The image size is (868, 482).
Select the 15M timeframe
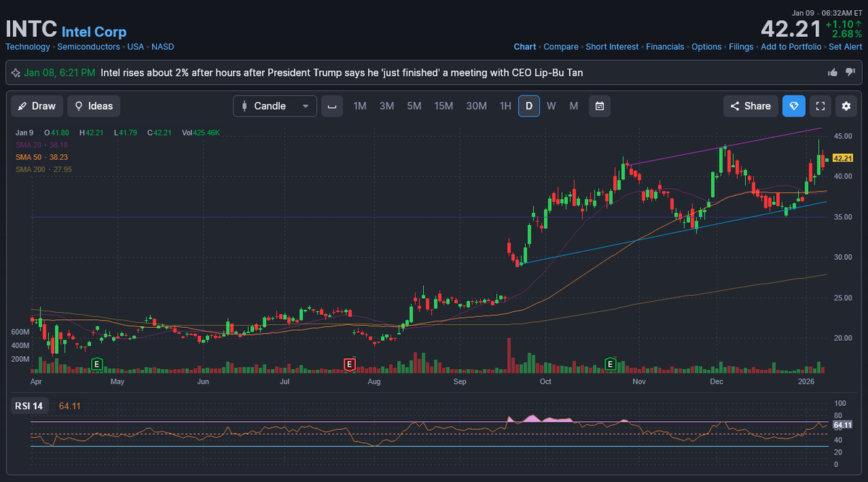pyautogui.click(x=443, y=106)
